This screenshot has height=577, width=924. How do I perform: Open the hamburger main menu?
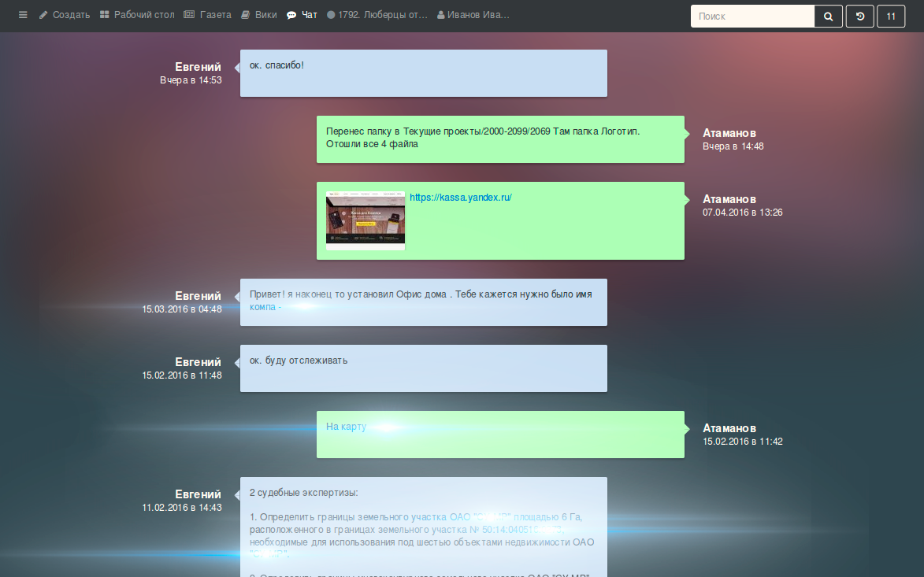(x=23, y=15)
